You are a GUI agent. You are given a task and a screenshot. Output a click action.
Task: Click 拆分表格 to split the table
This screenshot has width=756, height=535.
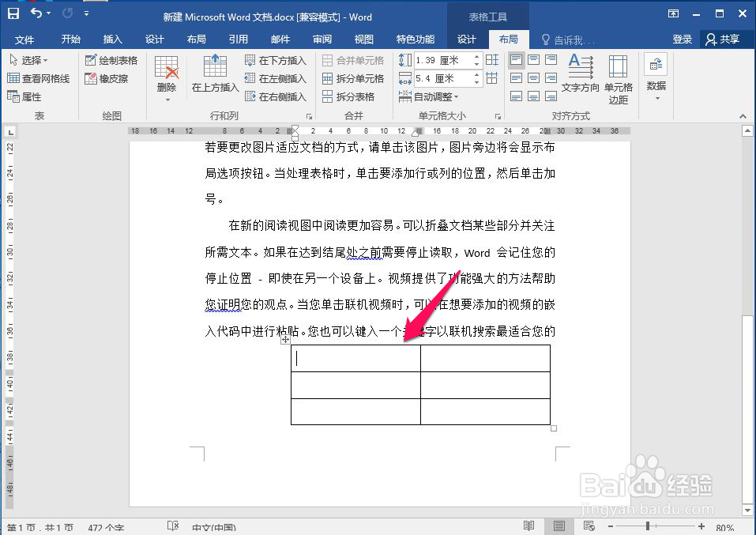355,97
